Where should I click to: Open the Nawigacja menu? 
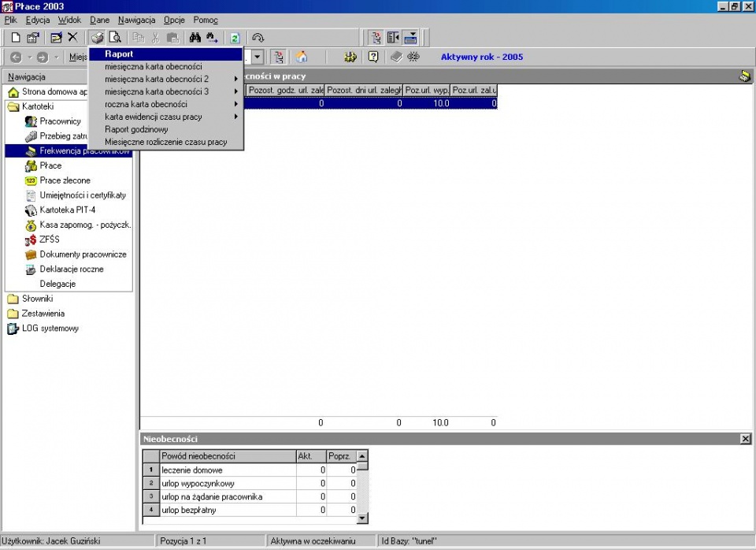point(136,20)
